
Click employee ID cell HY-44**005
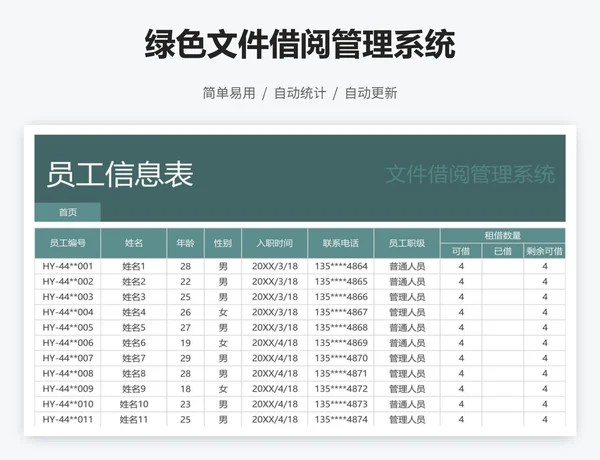[68, 328]
